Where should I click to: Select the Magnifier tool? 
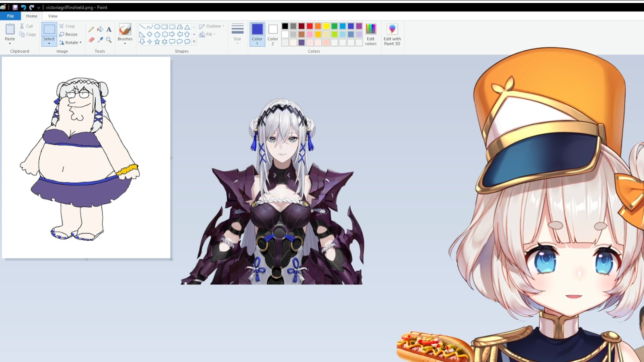click(x=109, y=40)
